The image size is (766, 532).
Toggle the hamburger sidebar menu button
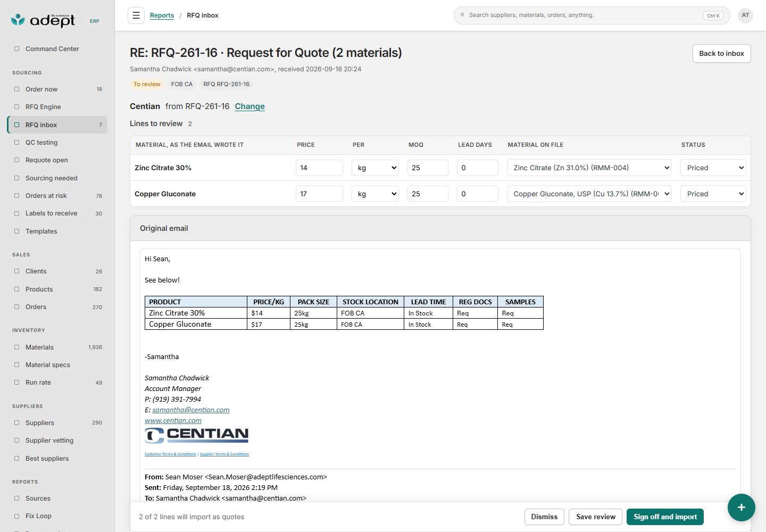[136, 15]
